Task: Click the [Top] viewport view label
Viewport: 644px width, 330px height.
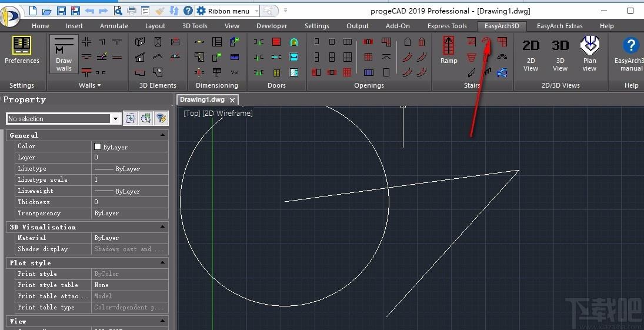Action: 192,113
